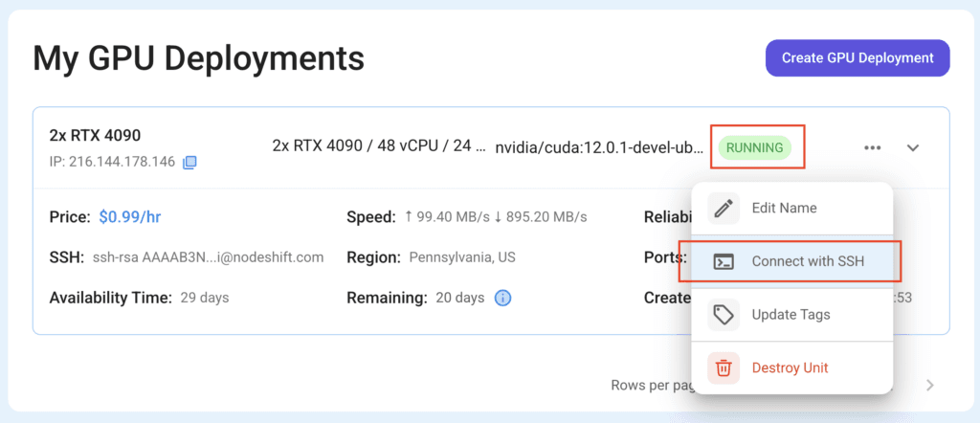980x423 pixels.
Task: Go to next page with the right chevron
Action: pyautogui.click(x=930, y=385)
